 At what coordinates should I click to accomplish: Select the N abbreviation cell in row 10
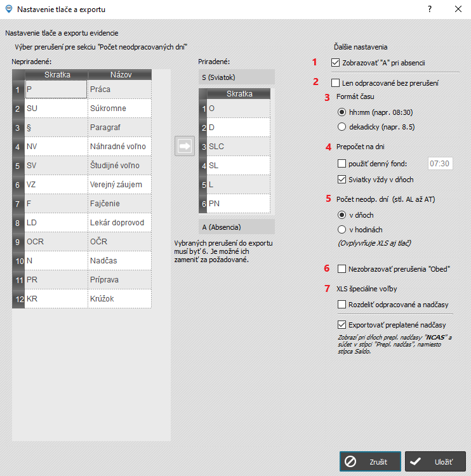pos(56,261)
